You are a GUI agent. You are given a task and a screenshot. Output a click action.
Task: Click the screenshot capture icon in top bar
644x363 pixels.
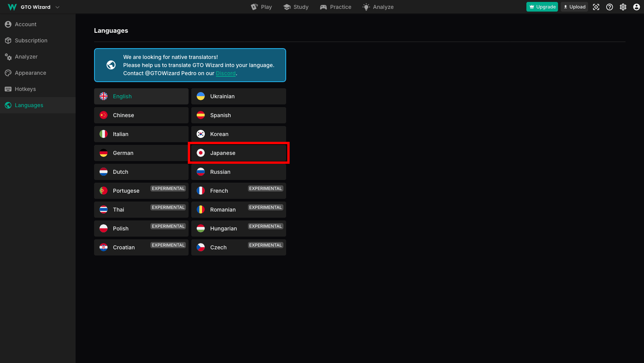(596, 7)
